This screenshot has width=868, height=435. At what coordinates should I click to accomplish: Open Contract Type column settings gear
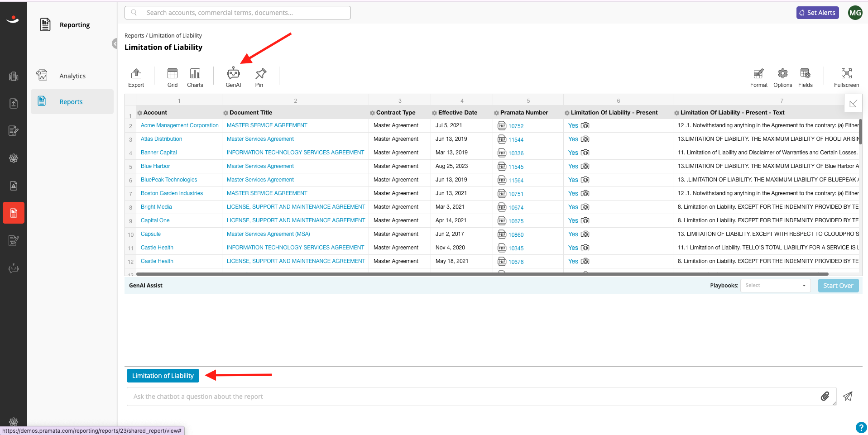coord(372,113)
